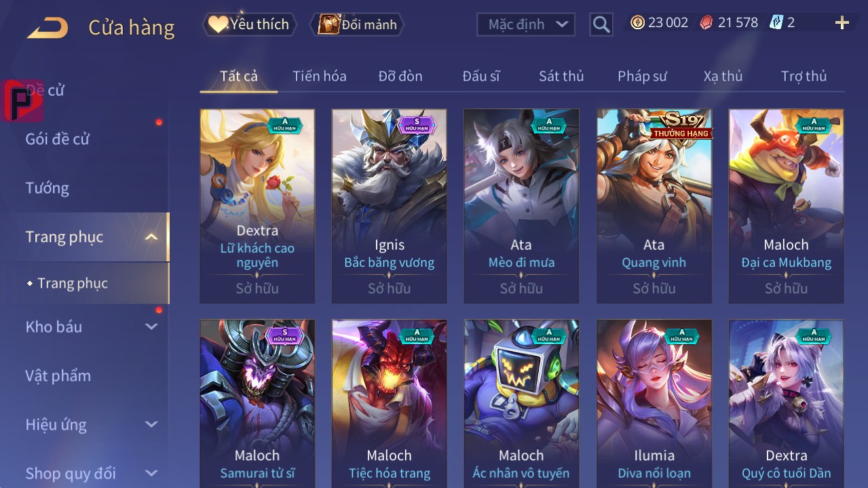The width and height of the screenshot is (868, 488).
Task: Click the gold coin balance icon
Action: coord(637,22)
